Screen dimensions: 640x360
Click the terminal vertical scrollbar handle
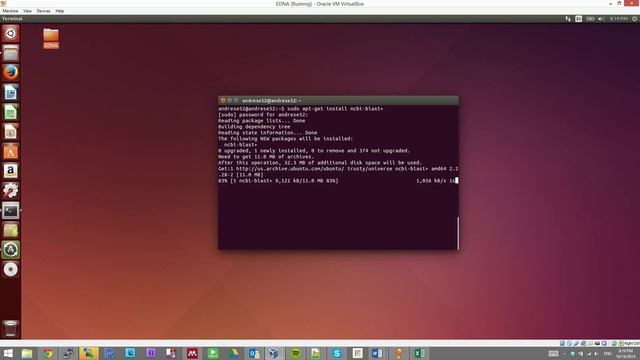[458, 233]
